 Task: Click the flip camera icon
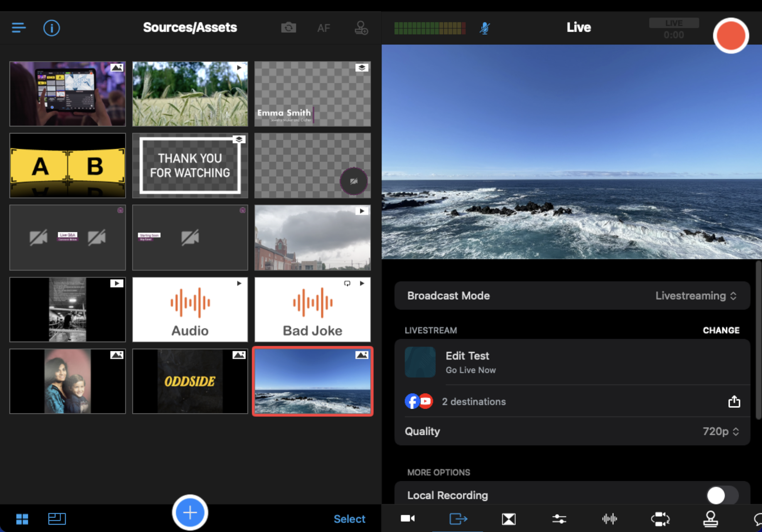(288, 28)
